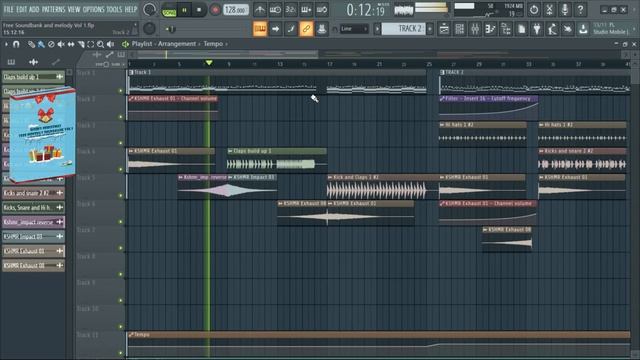Click the question mark help icon

click(580, 10)
